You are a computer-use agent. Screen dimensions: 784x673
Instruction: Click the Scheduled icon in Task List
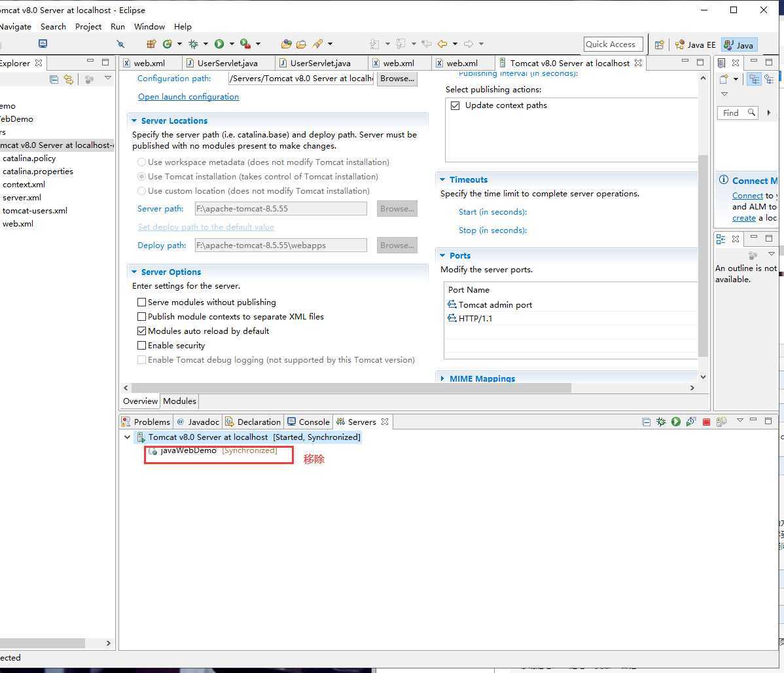[769, 79]
